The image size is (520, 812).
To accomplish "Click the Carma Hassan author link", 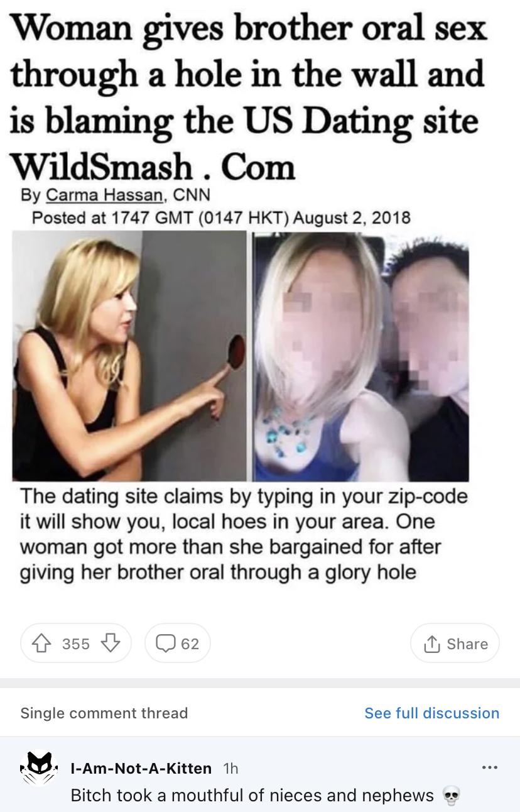I will [104, 195].
